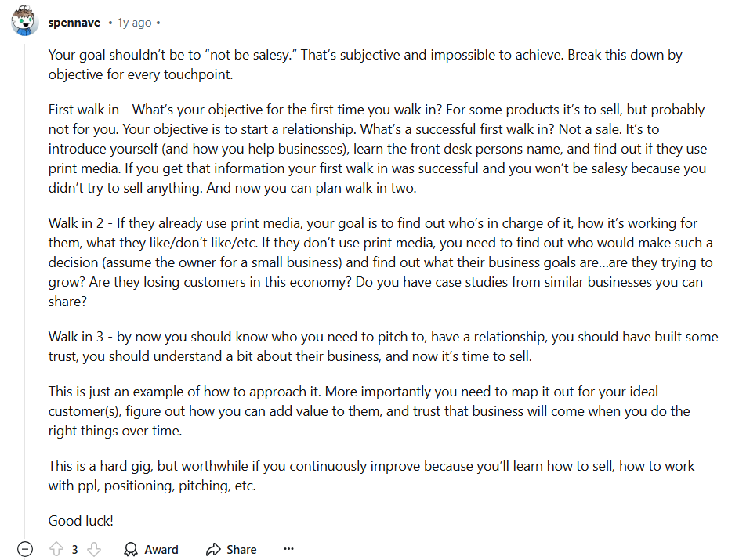Click the vote count number 3
The width and height of the screenshot is (739, 560).
tap(75, 550)
